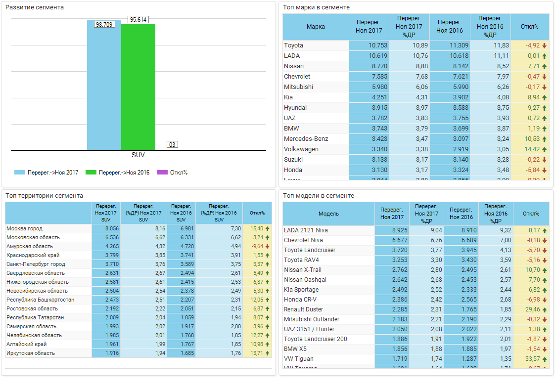Click the red down arrow in Toyota row
Viewport: 555px width, 392px height.
coord(545,45)
